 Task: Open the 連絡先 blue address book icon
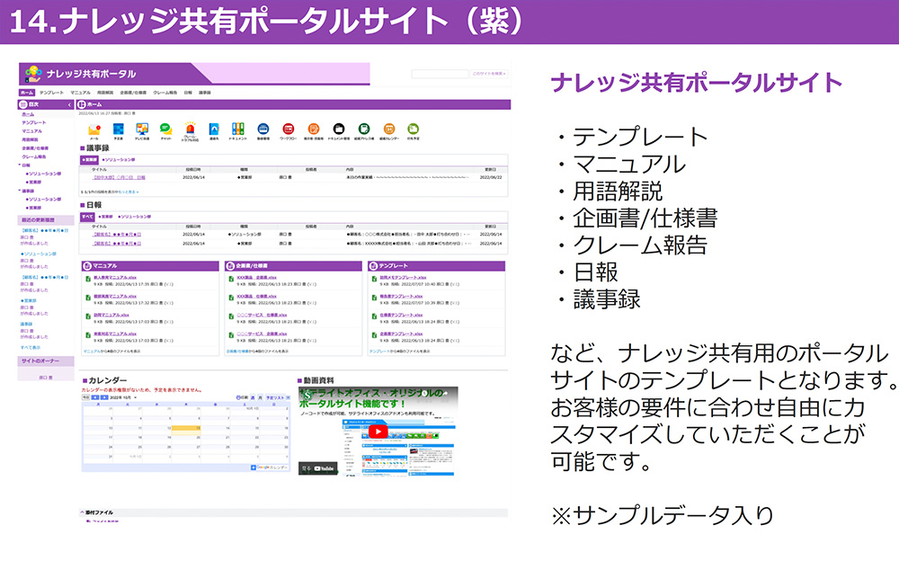(x=214, y=129)
